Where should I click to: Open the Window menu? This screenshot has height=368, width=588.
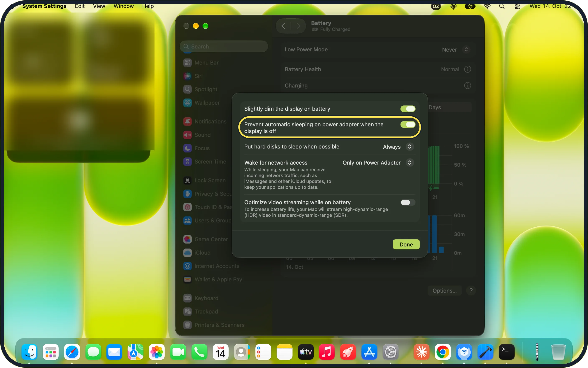pos(124,6)
